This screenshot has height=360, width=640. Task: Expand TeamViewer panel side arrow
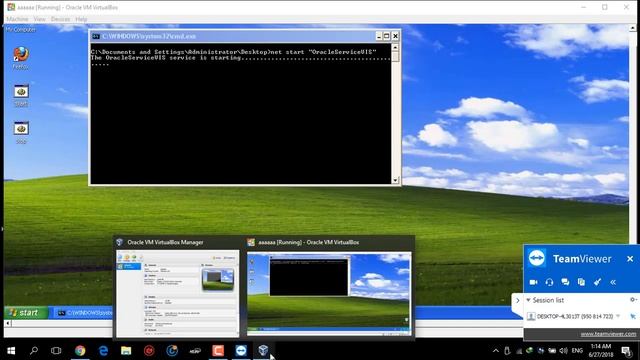click(x=518, y=300)
